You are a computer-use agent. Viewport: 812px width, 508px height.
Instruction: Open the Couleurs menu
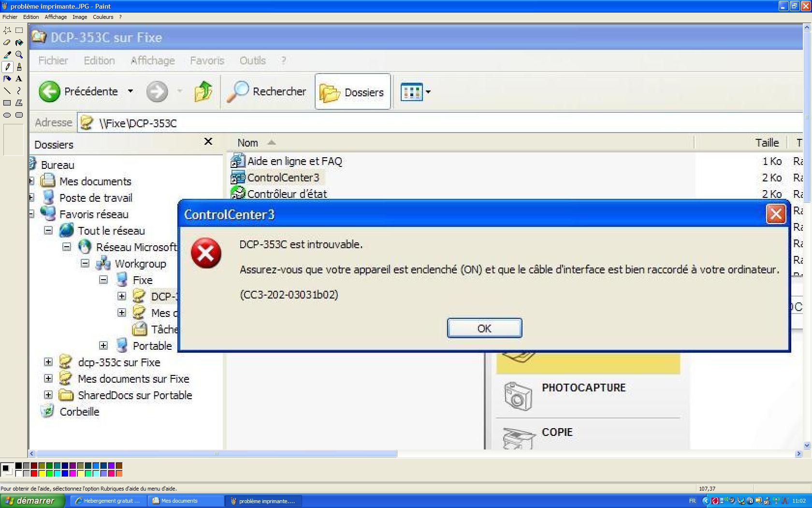coord(103,17)
